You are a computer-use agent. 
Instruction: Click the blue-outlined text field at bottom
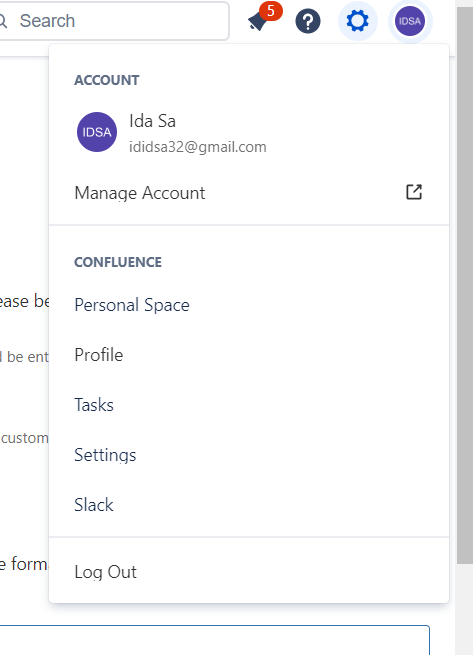pyautogui.click(x=215, y=640)
